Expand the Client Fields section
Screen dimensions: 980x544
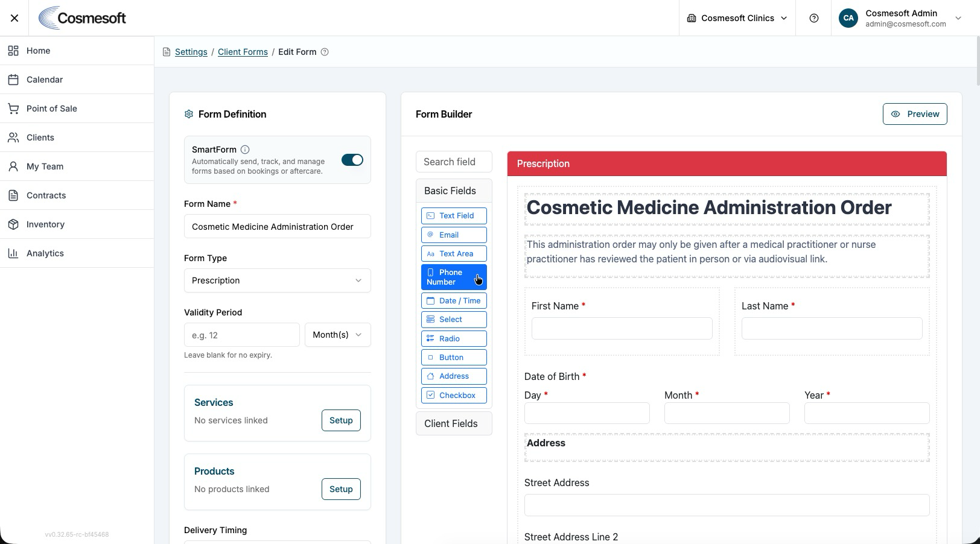454,423
